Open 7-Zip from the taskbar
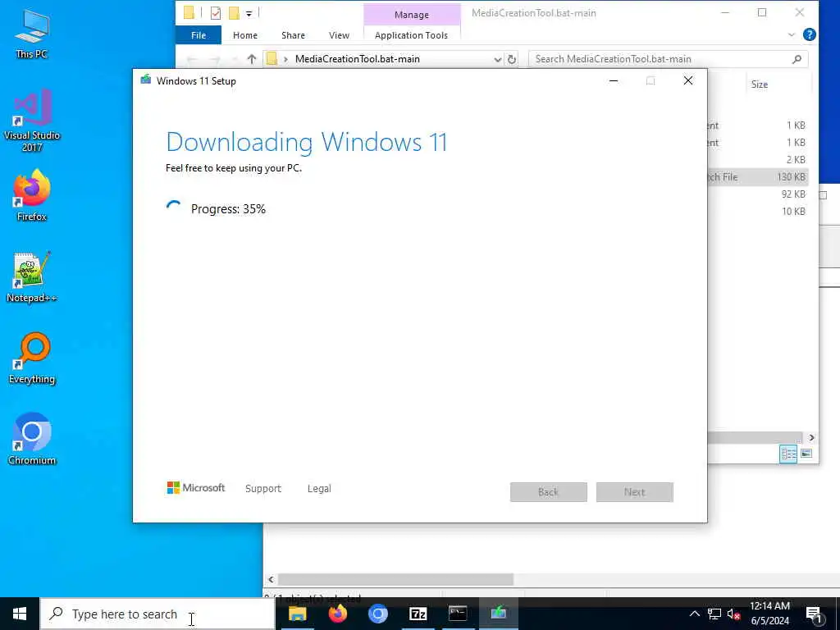Screen dimensions: 840x630 coord(418,614)
